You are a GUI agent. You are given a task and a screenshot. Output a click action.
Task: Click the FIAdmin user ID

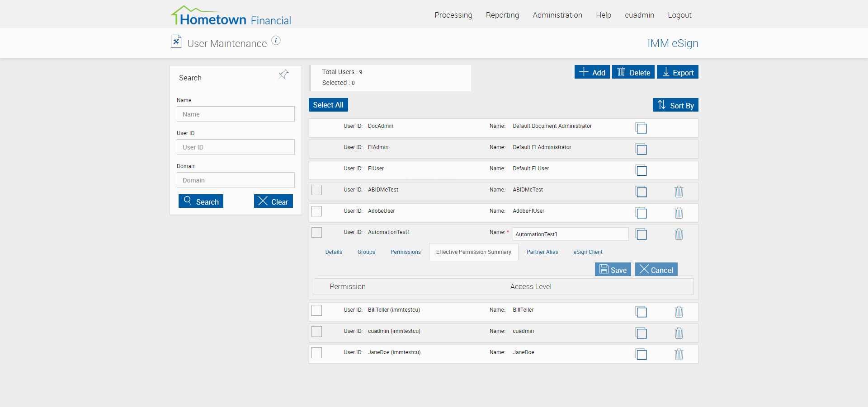pyautogui.click(x=378, y=147)
